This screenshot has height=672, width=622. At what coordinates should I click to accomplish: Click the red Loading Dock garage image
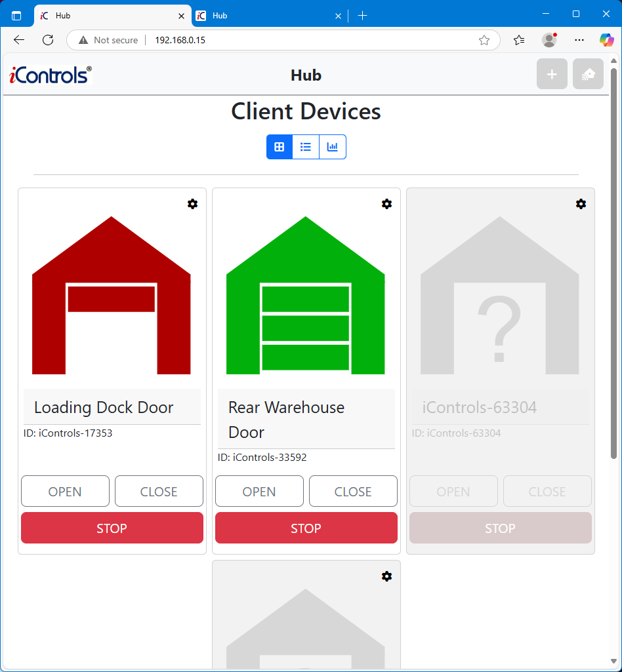click(x=112, y=296)
